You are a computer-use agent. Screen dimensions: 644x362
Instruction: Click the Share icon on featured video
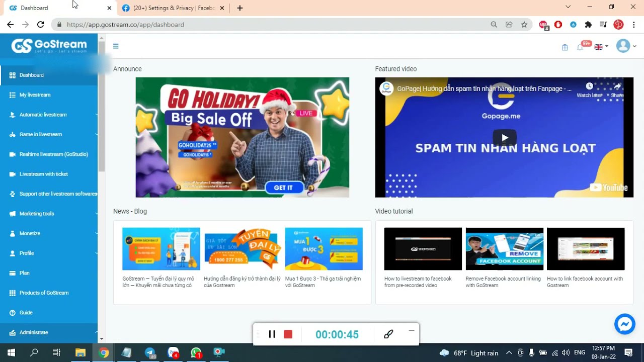pyautogui.click(x=617, y=90)
